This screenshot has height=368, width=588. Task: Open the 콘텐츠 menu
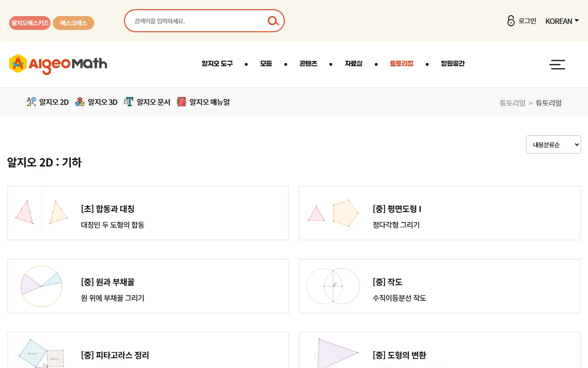pos(308,63)
